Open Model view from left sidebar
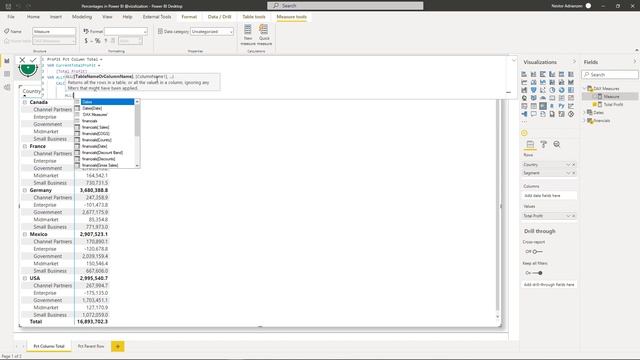This screenshot has width=640, height=360. [7, 87]
